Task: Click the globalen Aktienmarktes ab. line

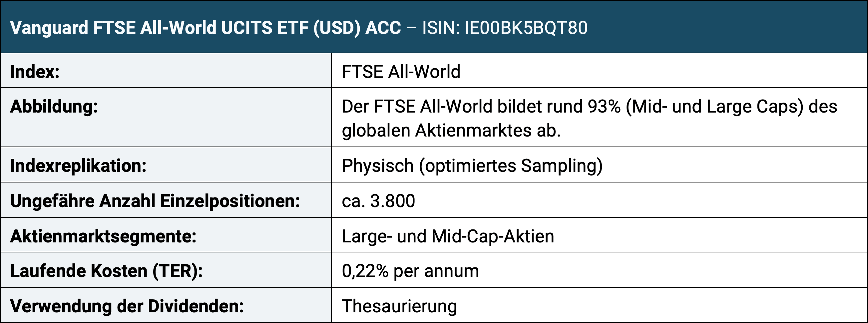Action: [451, 131]
